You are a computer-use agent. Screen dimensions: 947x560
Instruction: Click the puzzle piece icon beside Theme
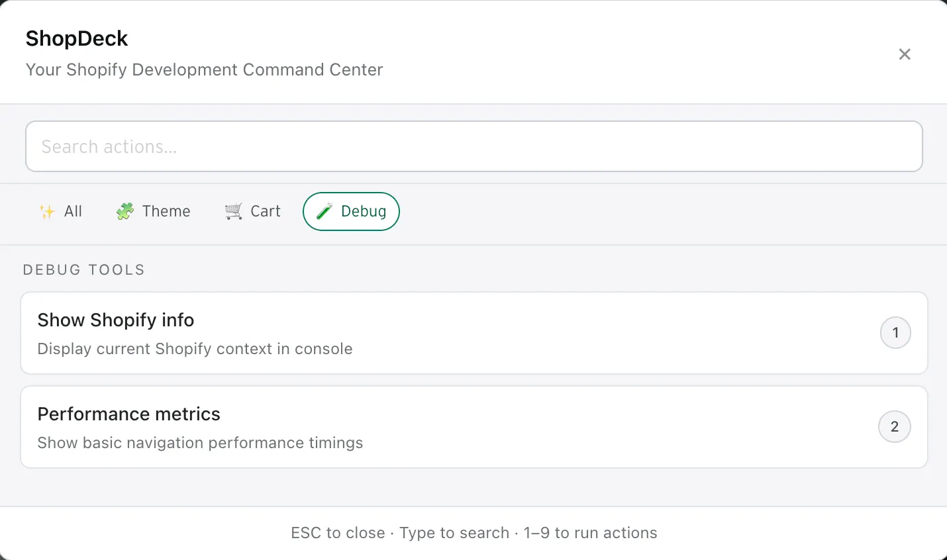click(x=125, y=212)
